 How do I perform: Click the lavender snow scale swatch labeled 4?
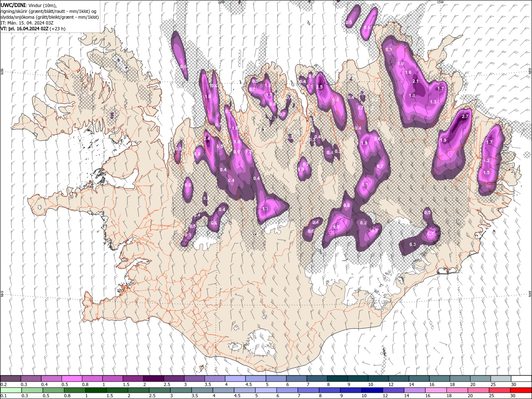coord(235,379)
